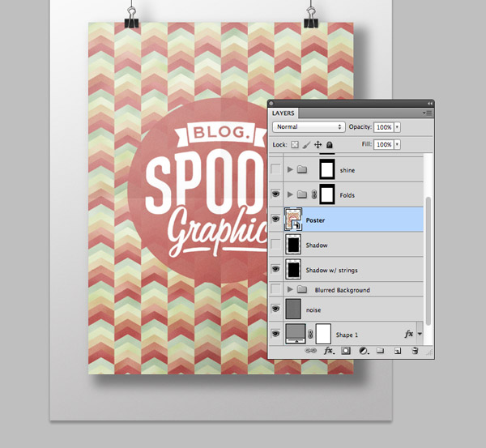Select the Poster layer name

315,220
